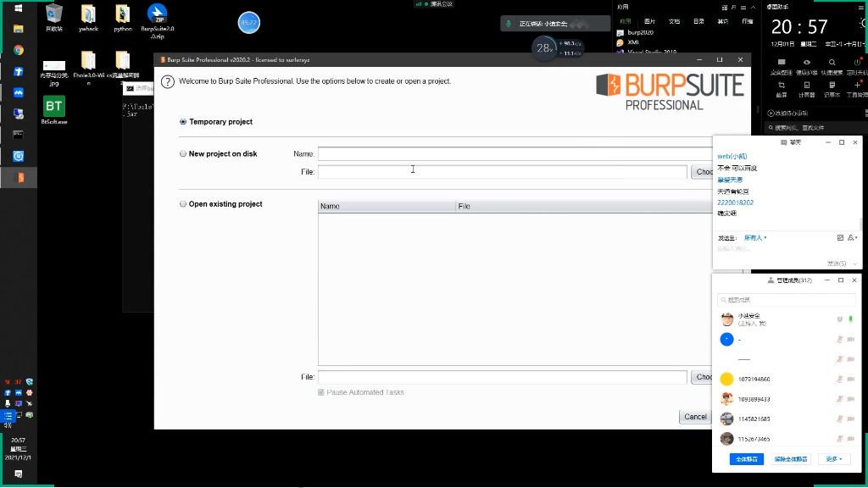Select the Ehole3.0-Win folder icon

click(88, 68)
